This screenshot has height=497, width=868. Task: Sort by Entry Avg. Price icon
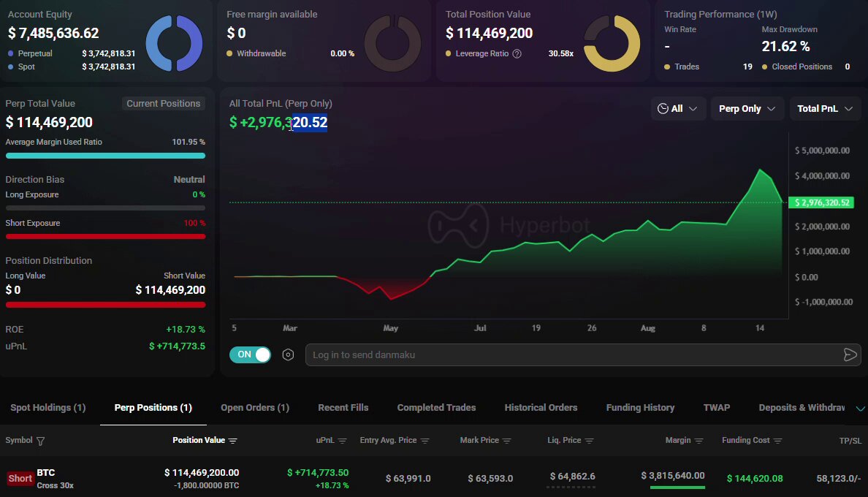pos(425,441)
